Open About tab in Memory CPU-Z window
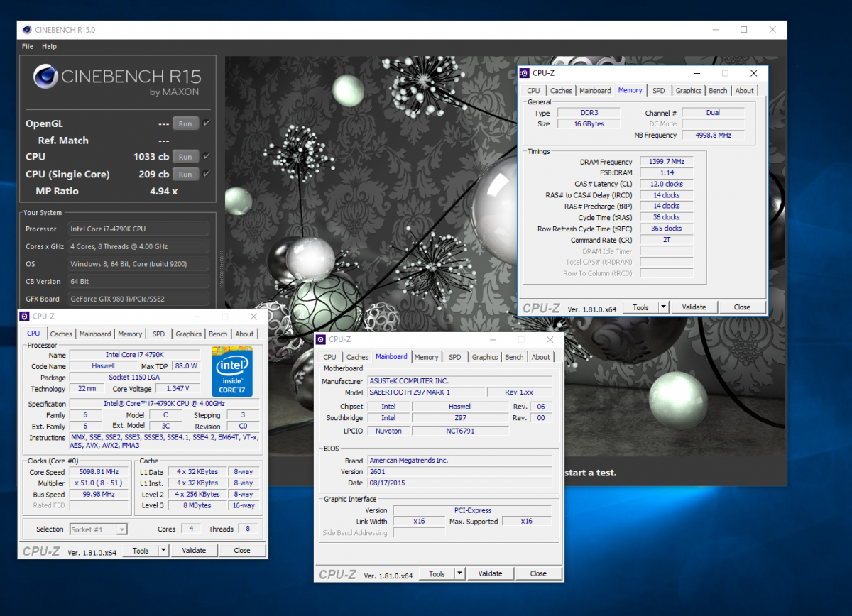This screenshot has width=852, height=616. pyautogui.click(x=745, y=91)
